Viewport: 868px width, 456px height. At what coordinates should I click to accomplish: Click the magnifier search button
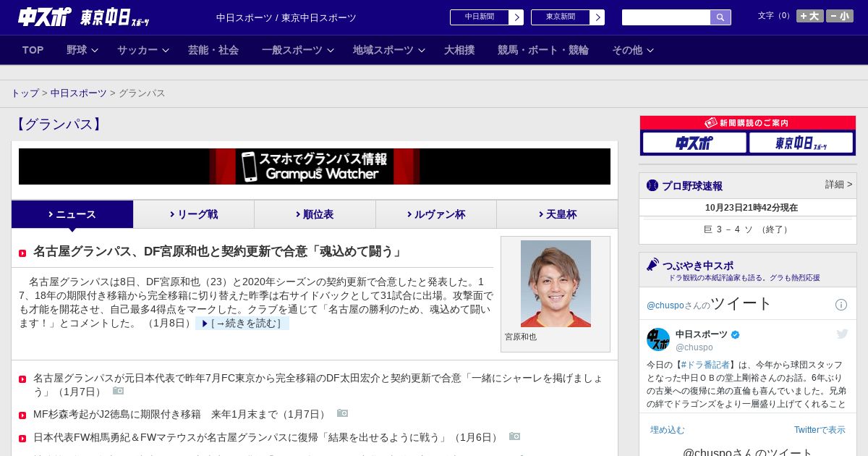(x=720, y=17)
